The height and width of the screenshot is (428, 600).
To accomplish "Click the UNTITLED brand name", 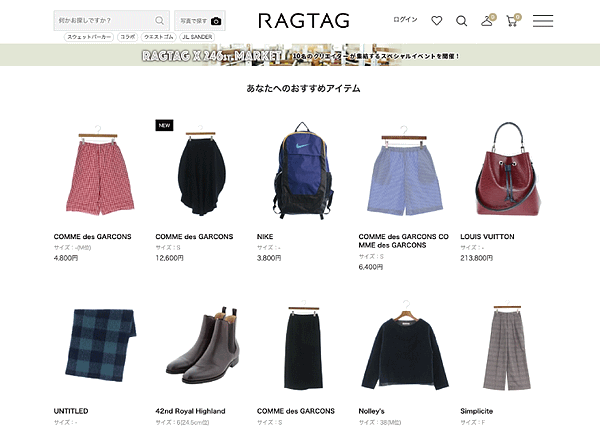I will click(x=71, y=411).
